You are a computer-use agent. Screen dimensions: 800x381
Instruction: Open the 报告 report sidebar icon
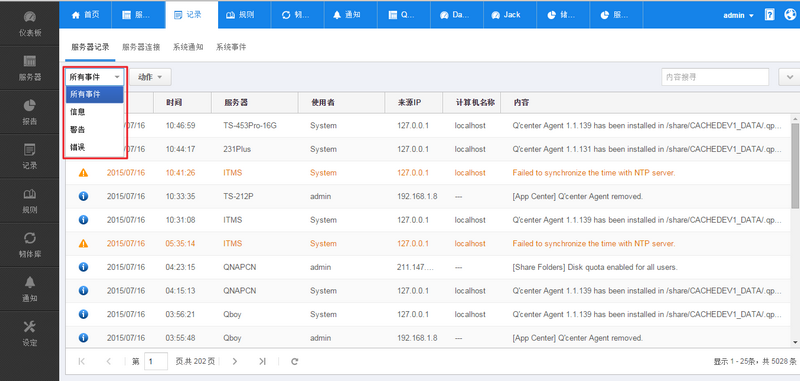pos(30,106)
